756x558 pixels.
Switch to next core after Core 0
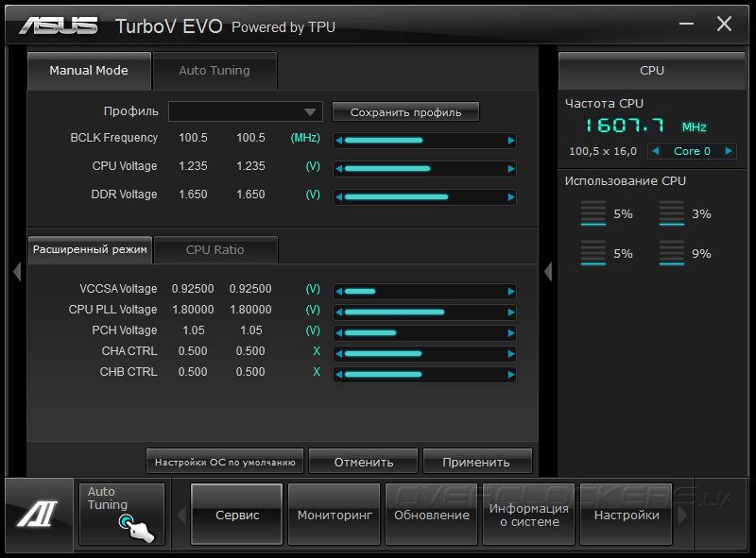click(x=729, y=151)
